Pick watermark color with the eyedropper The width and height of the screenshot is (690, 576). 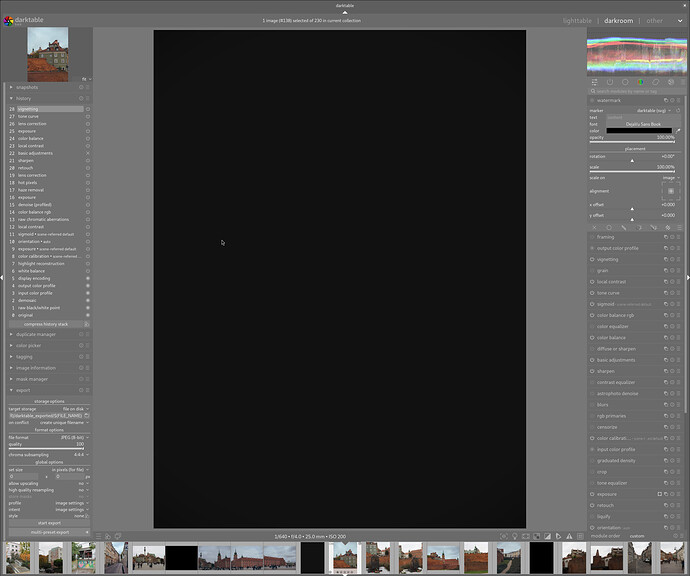tap(678, 130)
